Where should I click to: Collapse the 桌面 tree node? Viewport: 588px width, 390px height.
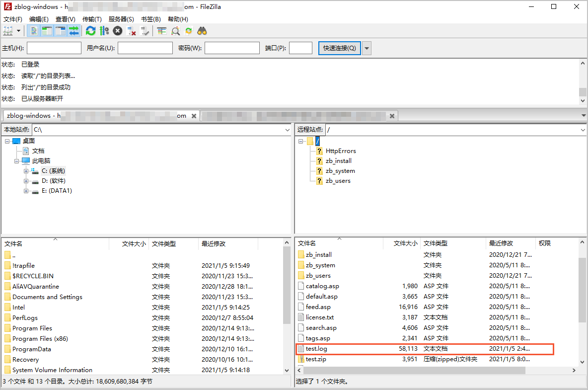point(7,141)
